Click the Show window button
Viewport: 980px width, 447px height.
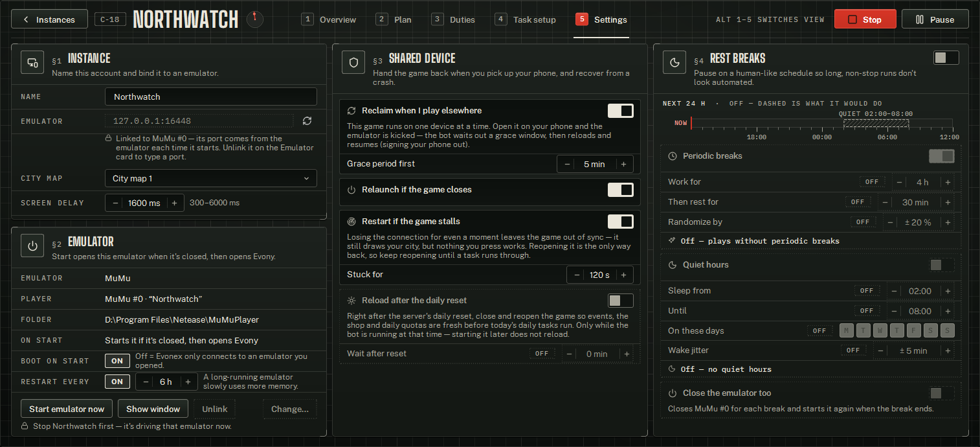tap(153, 409)
